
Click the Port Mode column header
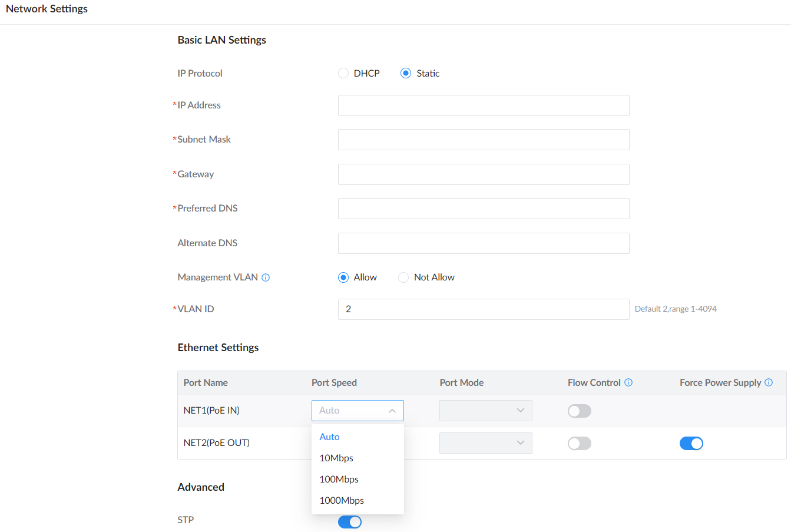(462, 382)
